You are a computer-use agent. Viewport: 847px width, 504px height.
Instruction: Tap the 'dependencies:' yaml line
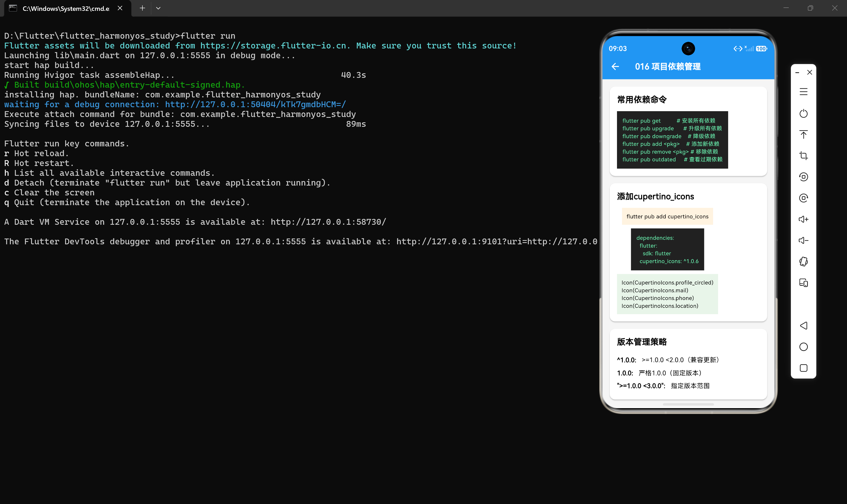[655, 238]
